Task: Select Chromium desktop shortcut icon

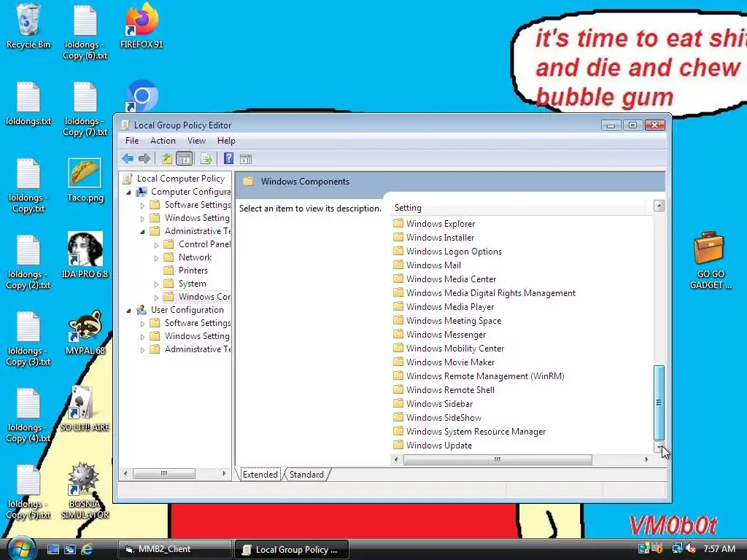Action: pos(142,96)
